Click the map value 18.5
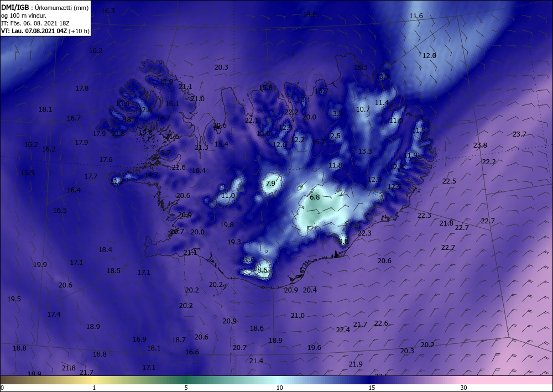 click(113, 271)
